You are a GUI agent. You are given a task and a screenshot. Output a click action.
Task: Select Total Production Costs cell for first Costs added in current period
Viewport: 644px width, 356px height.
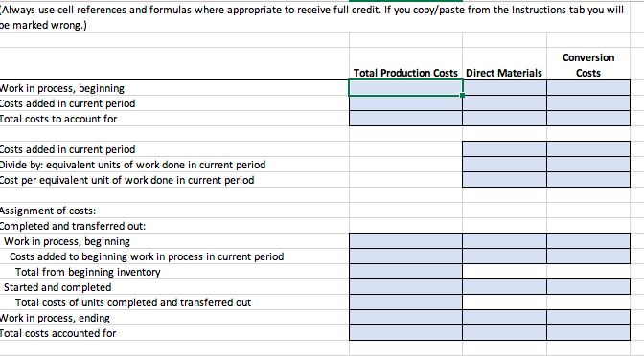pos(405,103)
